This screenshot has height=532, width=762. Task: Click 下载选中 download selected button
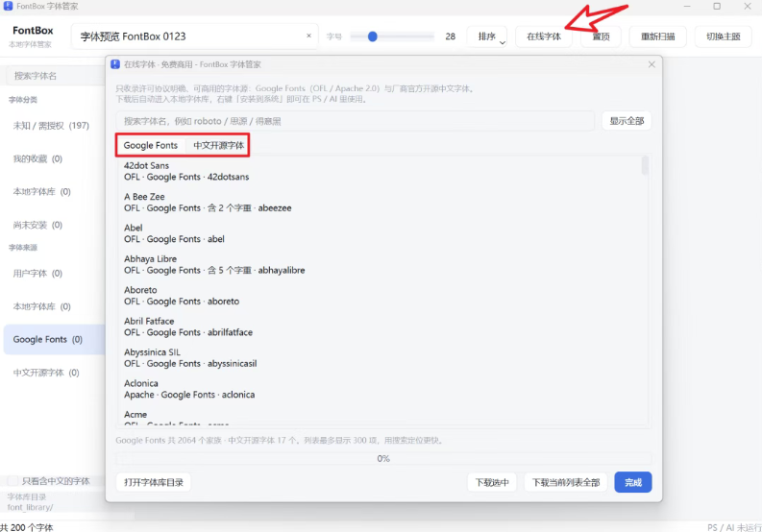(x=492, y=482)
